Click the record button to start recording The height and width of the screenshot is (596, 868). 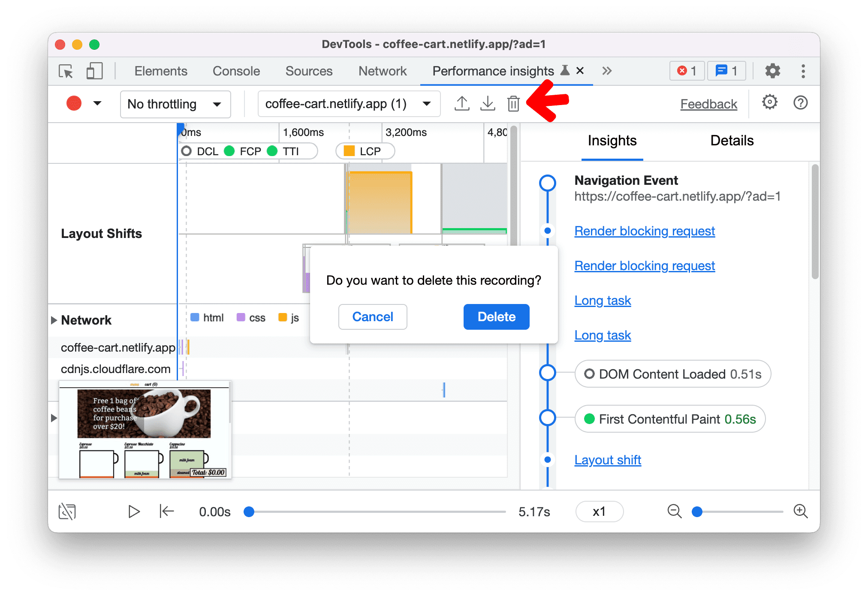click(x=75, y=103)
